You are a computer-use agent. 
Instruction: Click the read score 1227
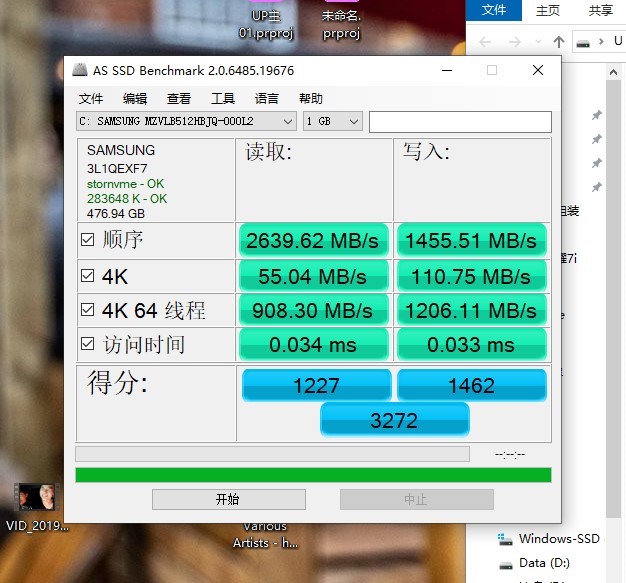coord(316,385)
